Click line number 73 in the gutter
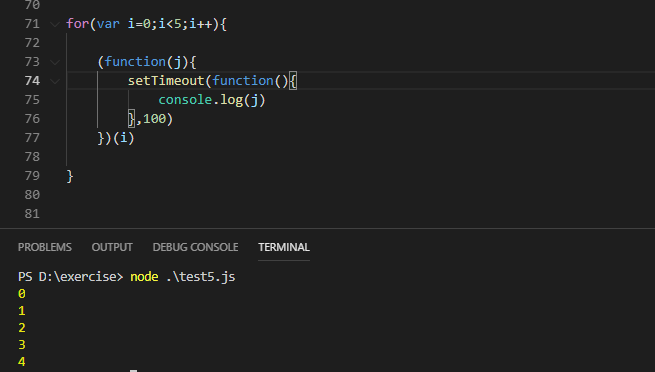The image size is (655, 372). (32, 62)
